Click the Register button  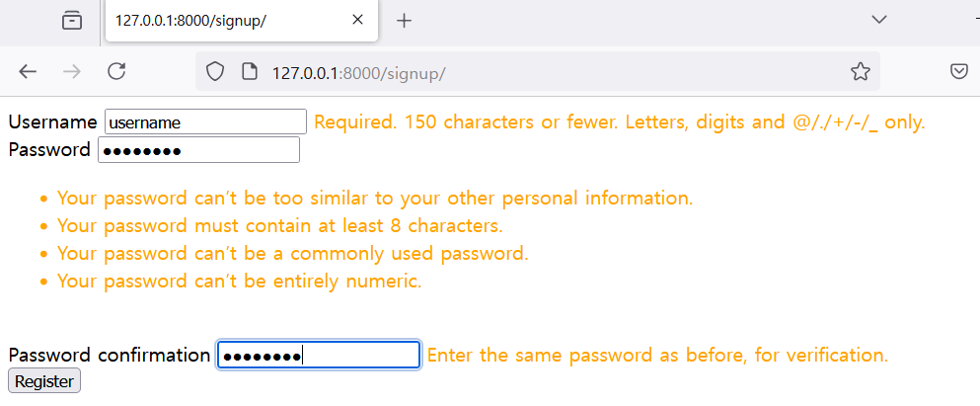[43, 381]
